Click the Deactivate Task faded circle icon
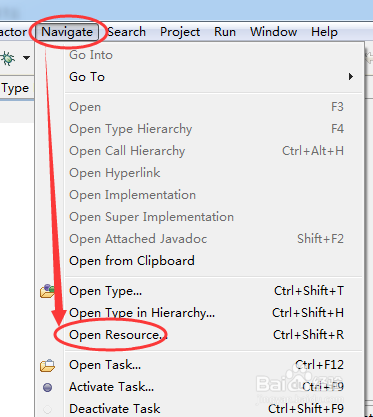 47,409
